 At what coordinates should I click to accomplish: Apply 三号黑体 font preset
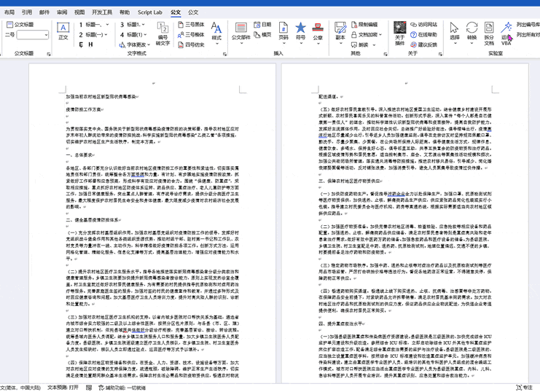click(191, 25)
